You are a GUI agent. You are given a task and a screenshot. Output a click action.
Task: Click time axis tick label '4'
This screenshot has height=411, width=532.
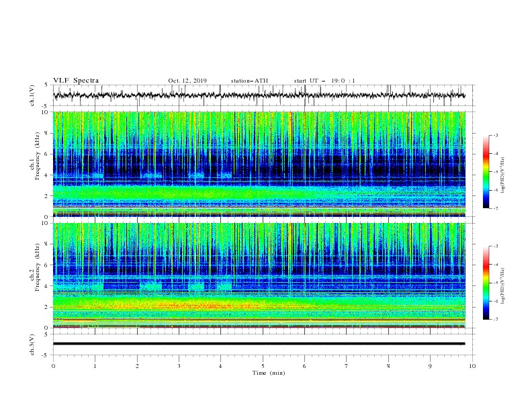[221, 366]
